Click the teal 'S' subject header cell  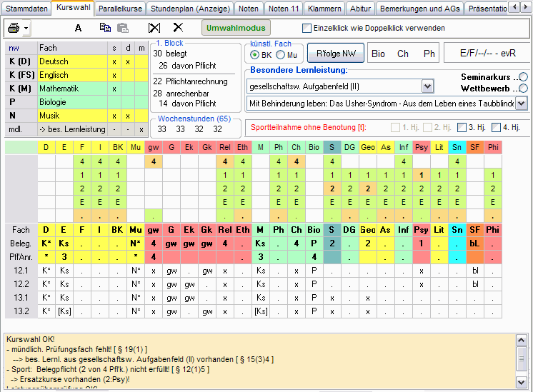pyautogui.click(x=332, y=147)
